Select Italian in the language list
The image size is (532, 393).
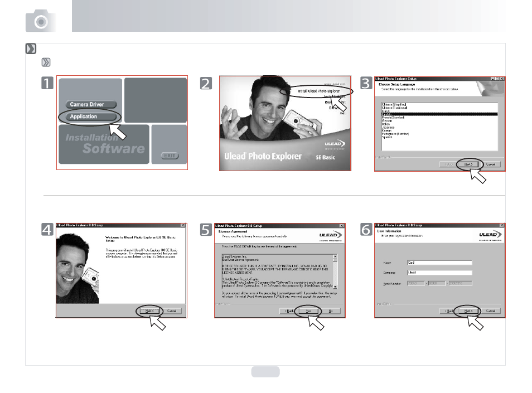click(386, 124)
